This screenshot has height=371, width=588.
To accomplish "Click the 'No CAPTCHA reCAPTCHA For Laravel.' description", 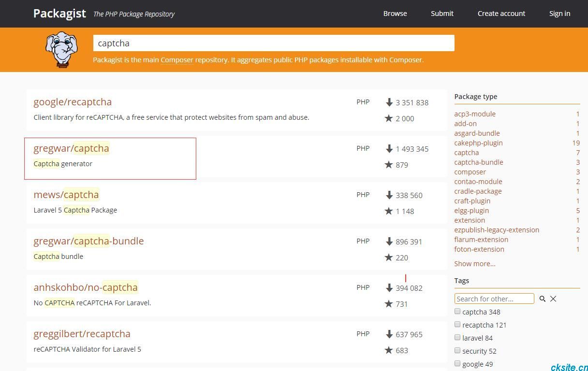I will coord(92,303).
